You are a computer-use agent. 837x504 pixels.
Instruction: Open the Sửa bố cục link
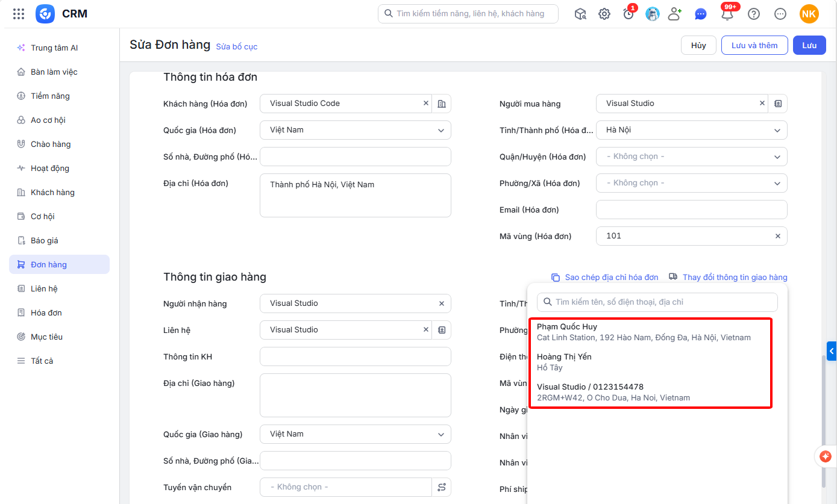(x=237, y=46)
